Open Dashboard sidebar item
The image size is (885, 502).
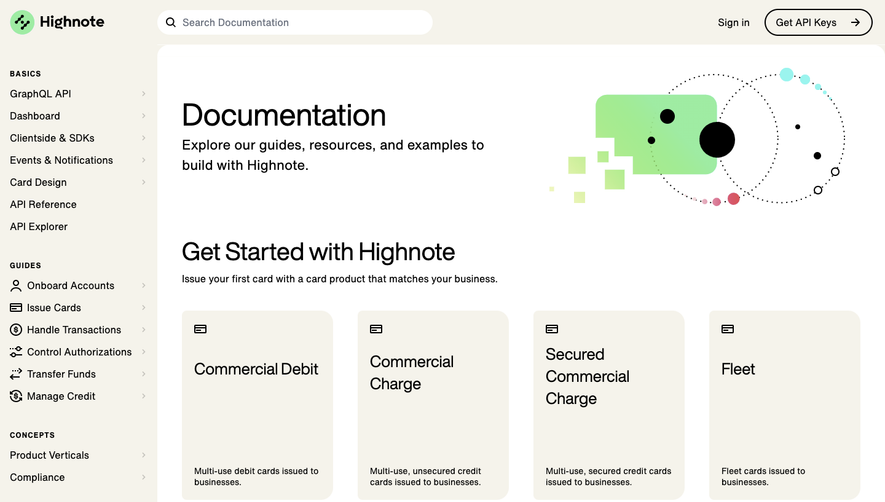pos(35,116)
